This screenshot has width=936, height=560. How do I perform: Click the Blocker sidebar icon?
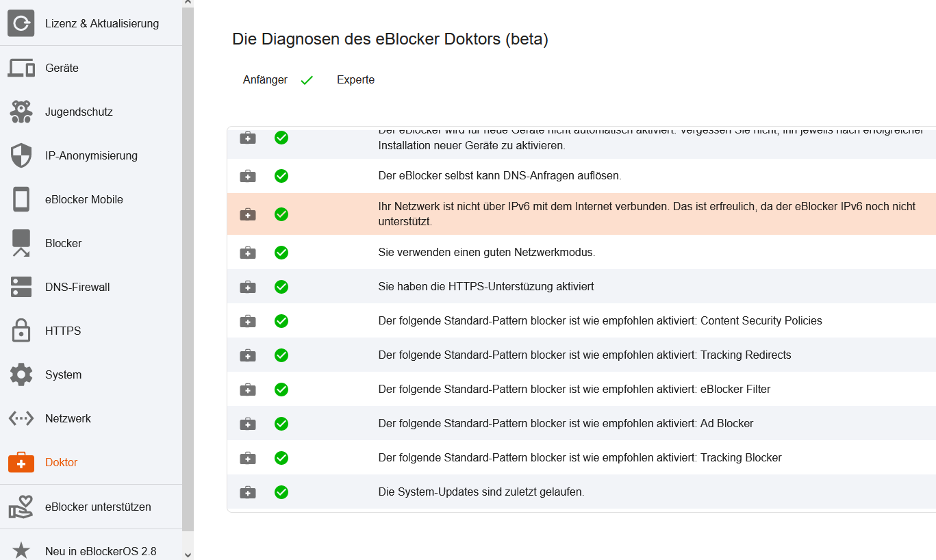click(x=21, y=243)
